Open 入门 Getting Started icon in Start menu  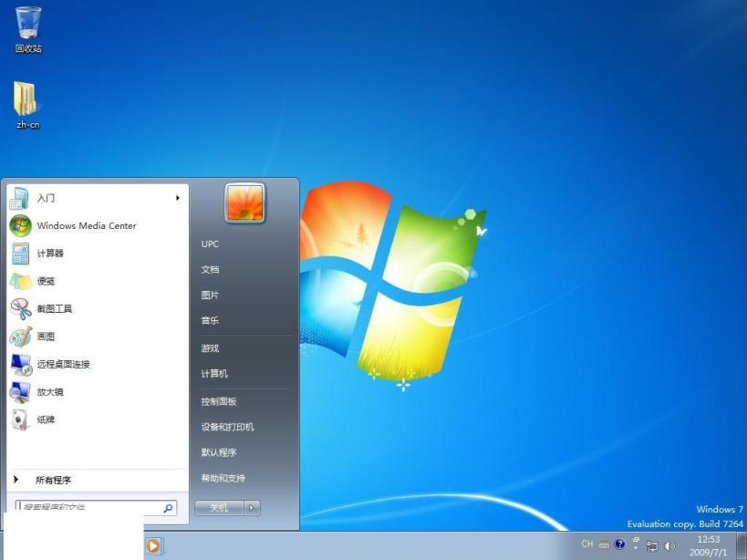point(20,198)
